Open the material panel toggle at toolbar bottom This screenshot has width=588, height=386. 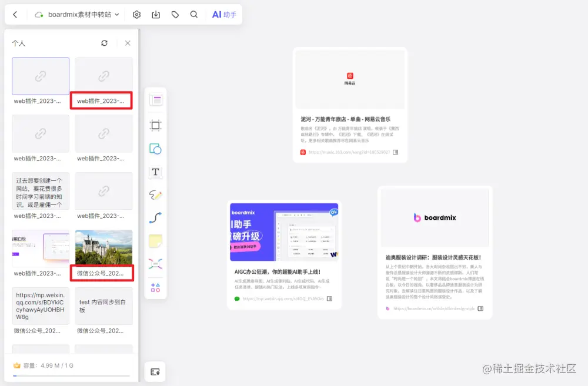155,372
